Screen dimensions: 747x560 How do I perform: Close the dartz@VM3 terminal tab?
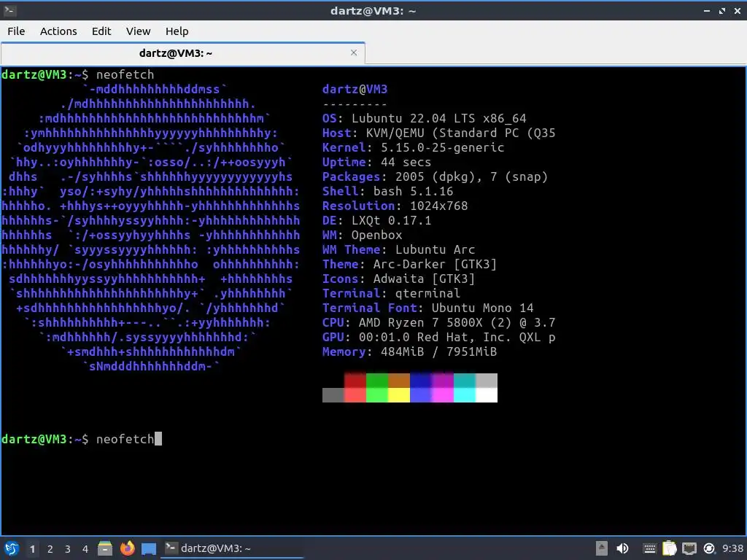click(x=354, y=52)
